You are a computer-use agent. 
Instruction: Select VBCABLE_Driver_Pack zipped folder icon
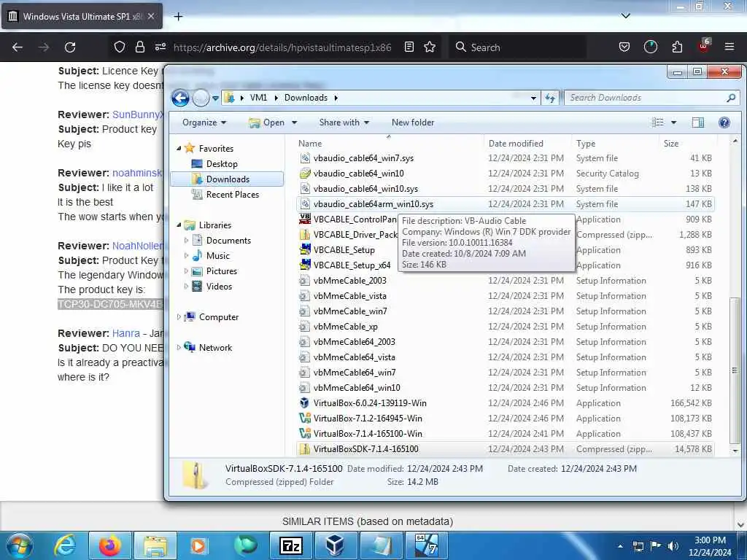(x=305, y=234)
